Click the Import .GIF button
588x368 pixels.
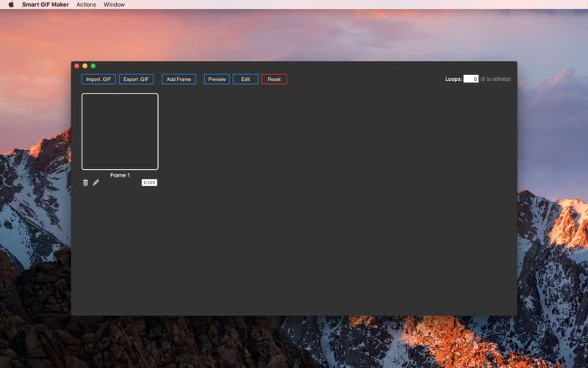pos(98,79)
